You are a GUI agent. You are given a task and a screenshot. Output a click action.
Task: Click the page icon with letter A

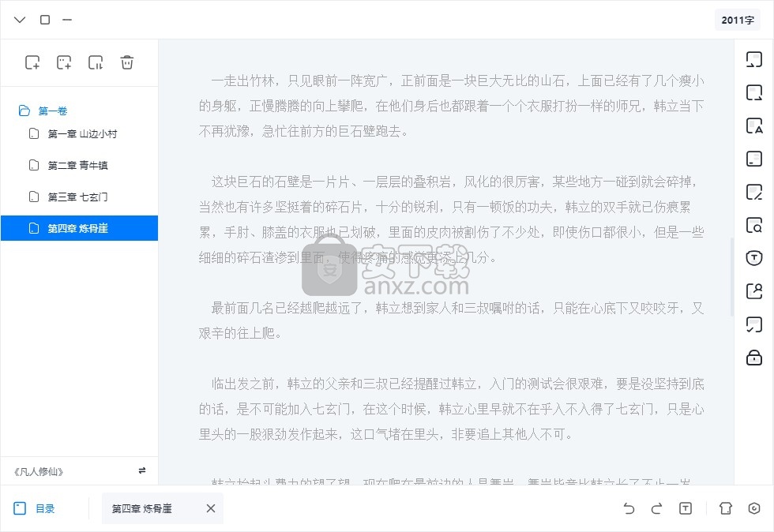[753, 126]
